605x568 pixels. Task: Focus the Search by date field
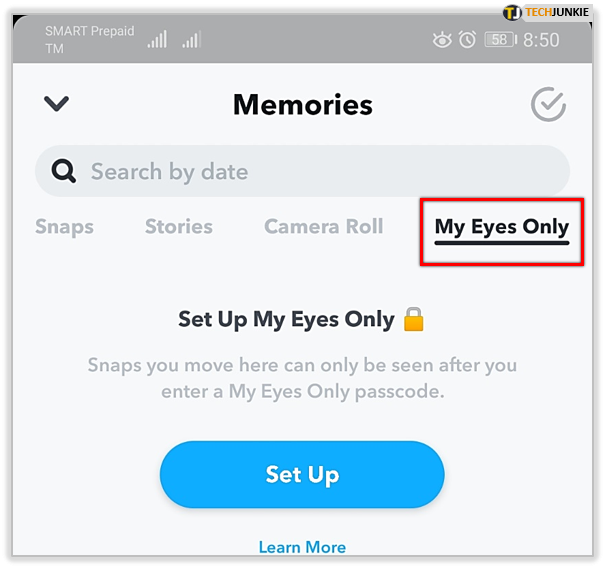(302, 171)
